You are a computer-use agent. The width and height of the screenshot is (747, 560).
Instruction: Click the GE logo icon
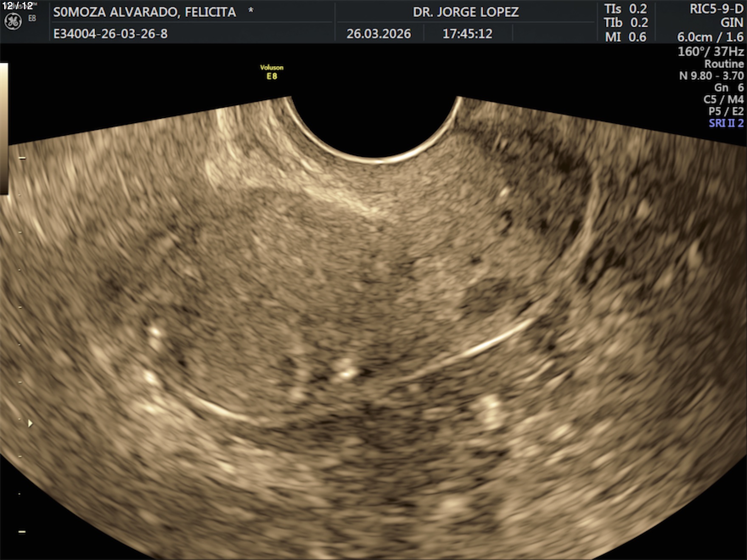click(x=13, y=22)
